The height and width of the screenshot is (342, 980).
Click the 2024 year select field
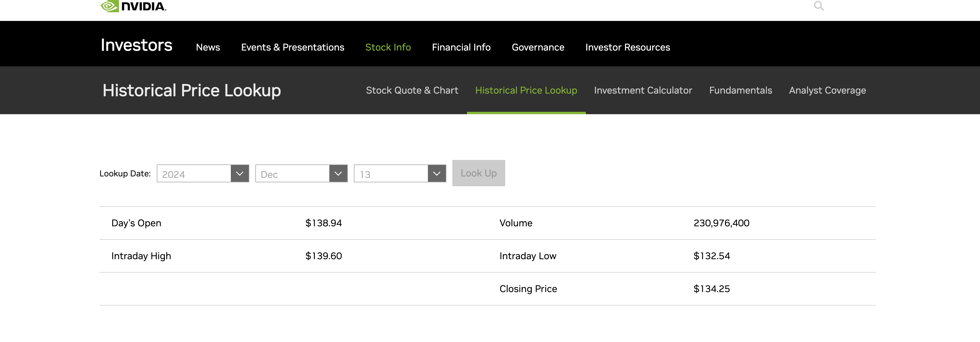(x=194, y=174)
